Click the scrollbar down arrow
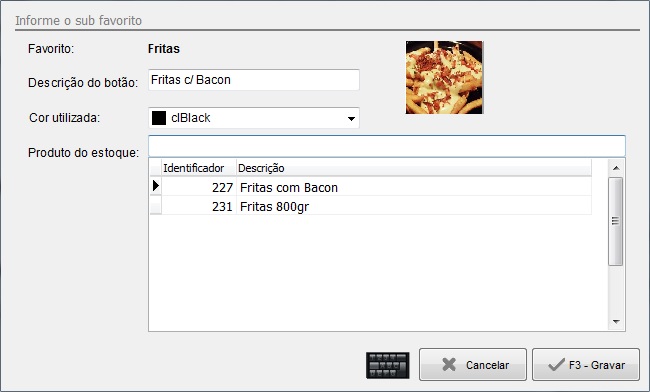Image resolution: width=650 pixels, height=392 pixels. click(616, 322)
